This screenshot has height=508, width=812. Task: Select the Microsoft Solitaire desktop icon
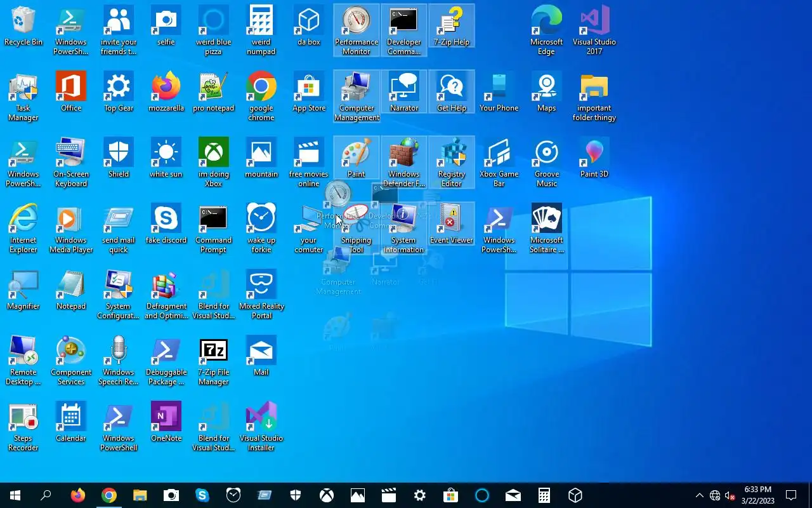(547, 229)
